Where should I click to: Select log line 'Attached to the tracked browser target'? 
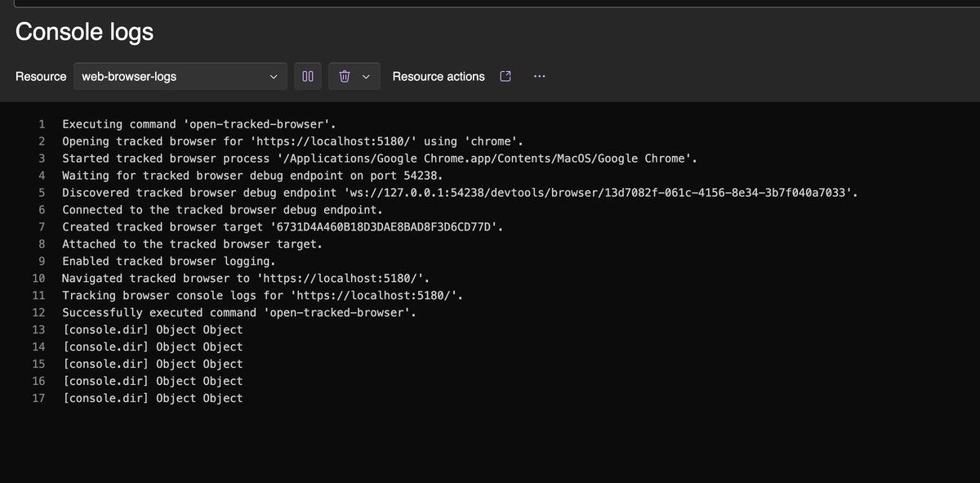point(193,244)
